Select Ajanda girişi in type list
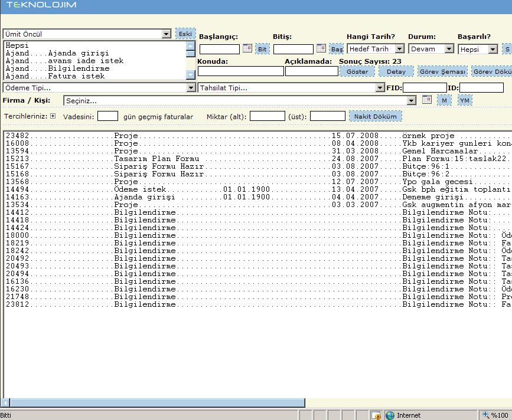Screen dimensions: 512x420 pyautogui.click(x=94, y=53)
